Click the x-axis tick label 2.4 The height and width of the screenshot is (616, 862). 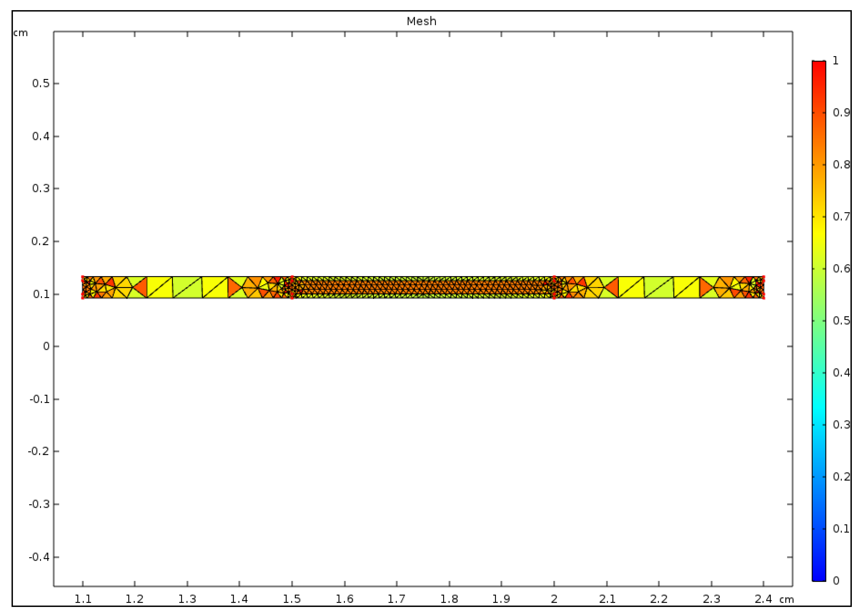tap(763, 599)
